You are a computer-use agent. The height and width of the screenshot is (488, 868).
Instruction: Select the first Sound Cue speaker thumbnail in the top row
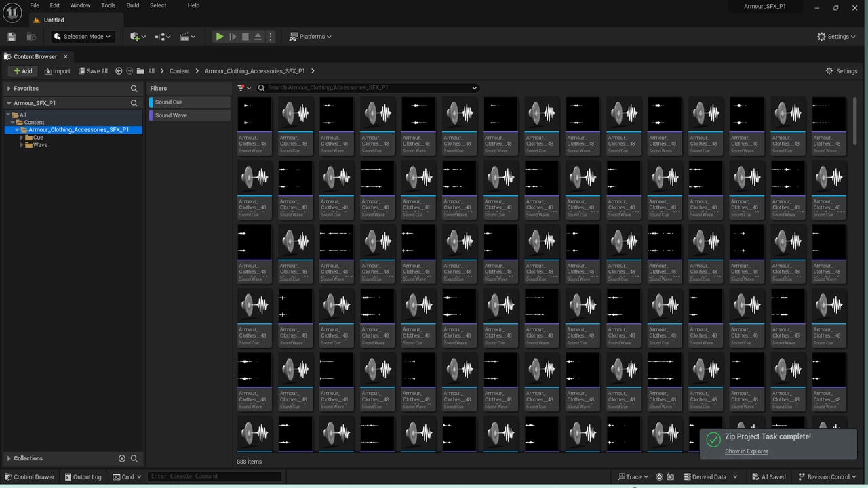[296, 114]
